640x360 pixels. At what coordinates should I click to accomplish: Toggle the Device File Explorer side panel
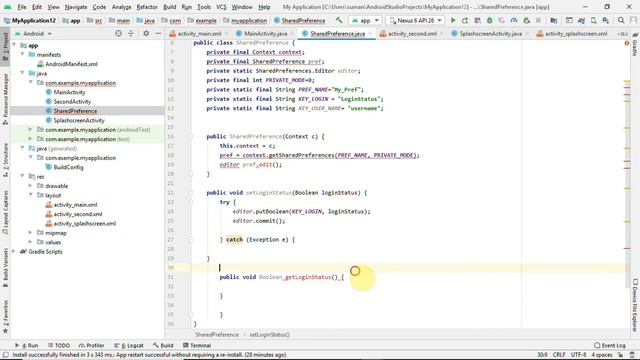click(635, 305)
